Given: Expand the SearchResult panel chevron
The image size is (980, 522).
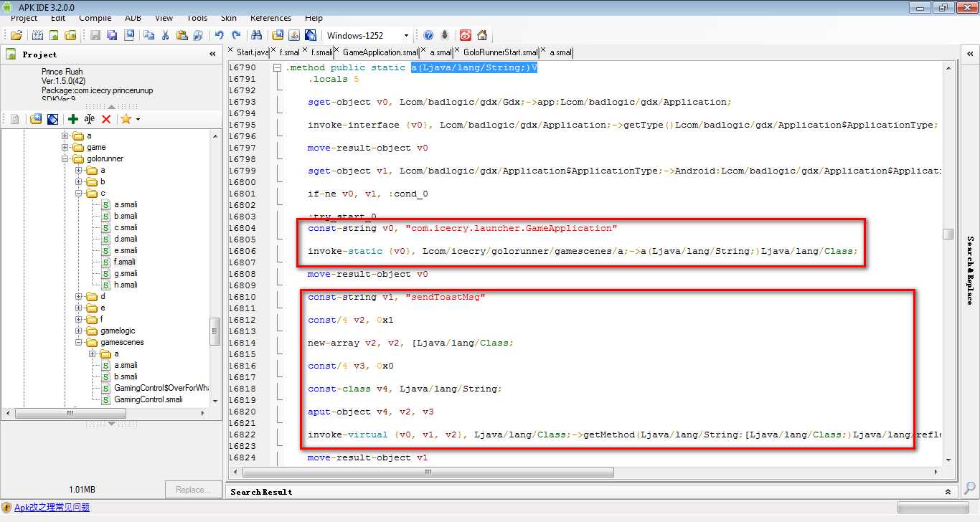Looking at the screenshot, I should (948, 492).
